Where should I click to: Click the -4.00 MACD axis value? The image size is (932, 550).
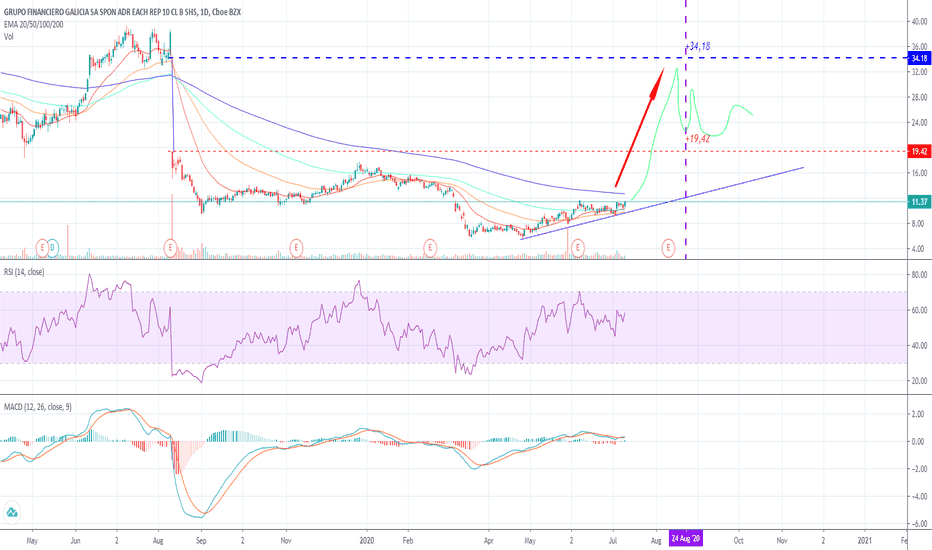pyautogui.click(x=918, y=496)
